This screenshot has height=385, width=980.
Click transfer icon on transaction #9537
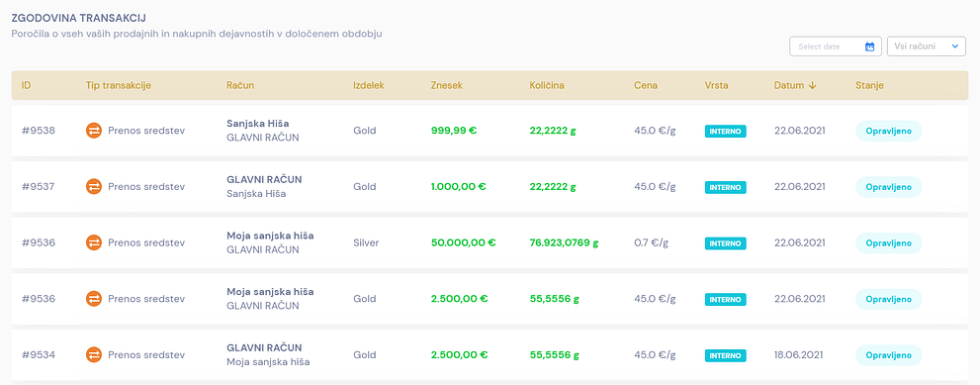(x=93, y=186)
